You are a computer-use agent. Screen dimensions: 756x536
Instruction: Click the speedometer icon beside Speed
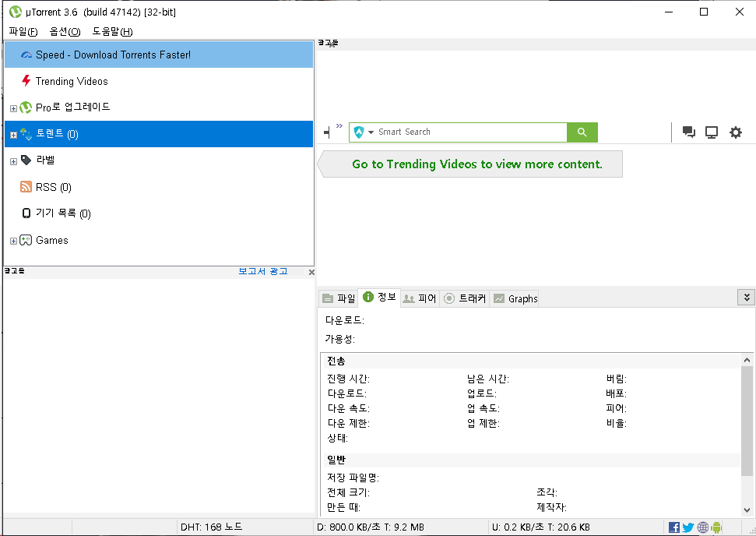[x=26, y=55]
